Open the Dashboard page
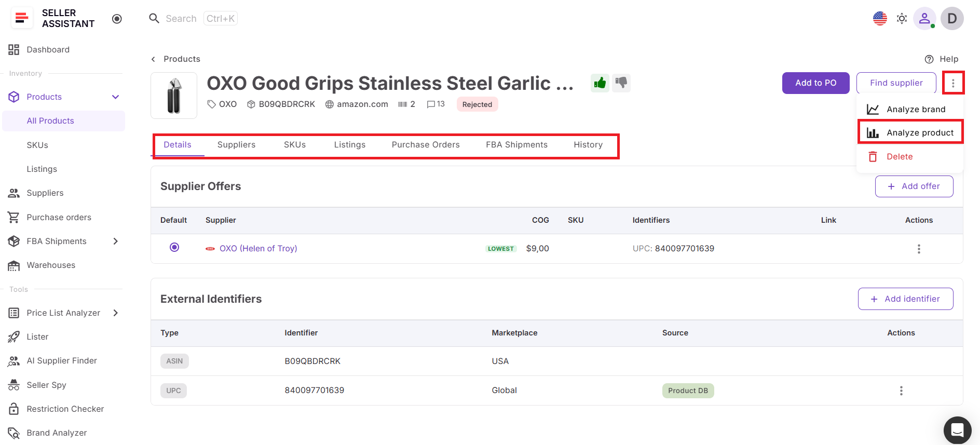The height and width of the screenshot is (445, 980). [x=48, y=49]
